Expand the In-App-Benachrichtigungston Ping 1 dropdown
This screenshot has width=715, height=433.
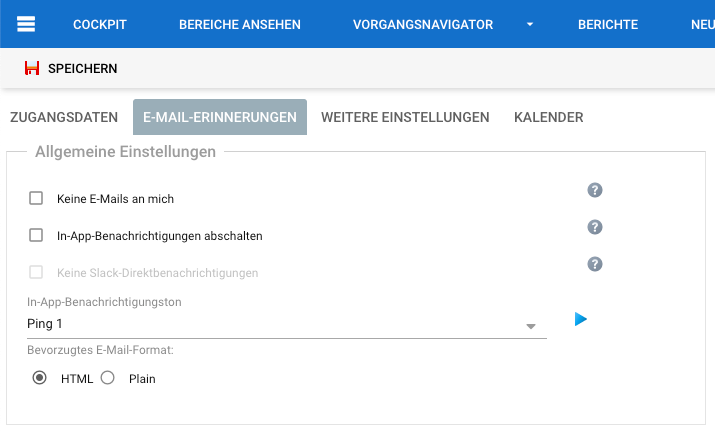point(531,326)
